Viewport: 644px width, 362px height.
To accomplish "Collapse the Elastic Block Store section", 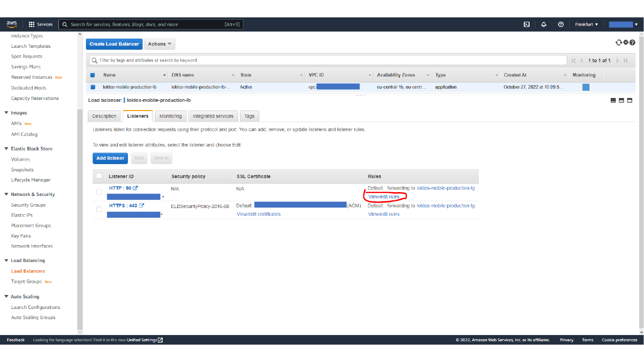I will pos(6,149).
